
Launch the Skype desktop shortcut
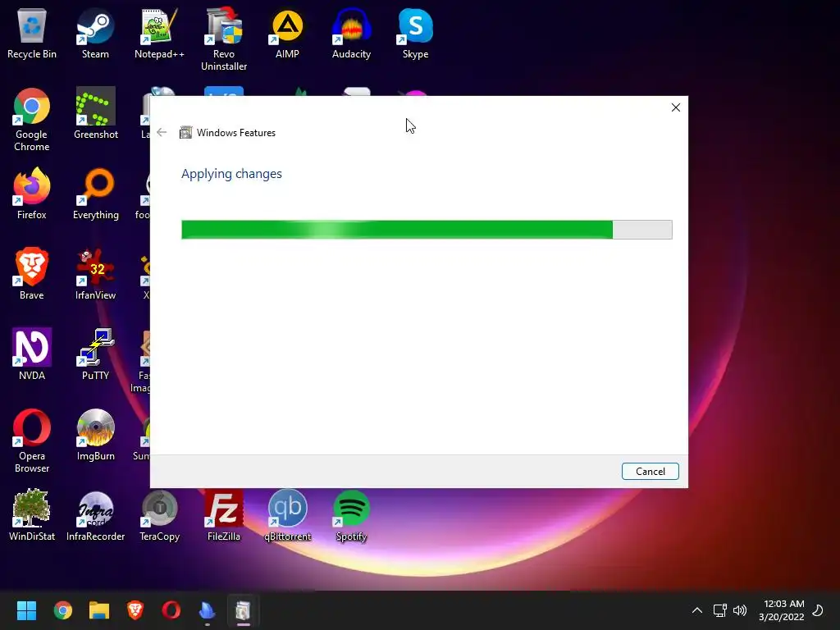pos(415,33)
